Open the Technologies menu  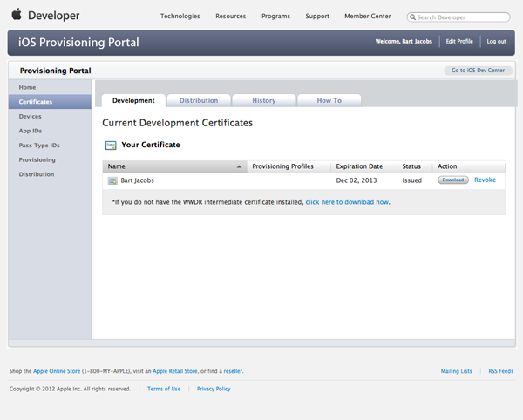tap(180, 16)
